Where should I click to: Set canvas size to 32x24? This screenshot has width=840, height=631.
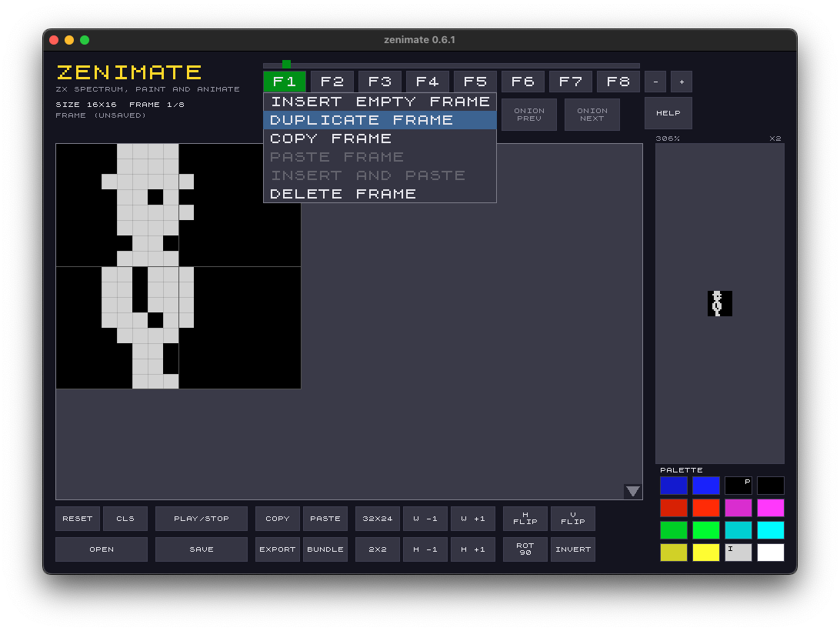pos(378,519)
